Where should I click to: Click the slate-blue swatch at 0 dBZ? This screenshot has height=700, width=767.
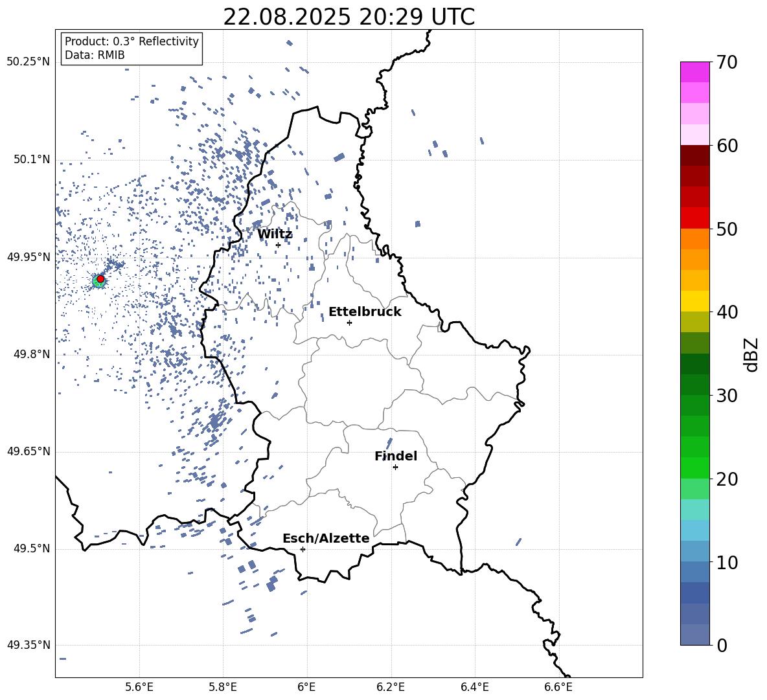695,635
